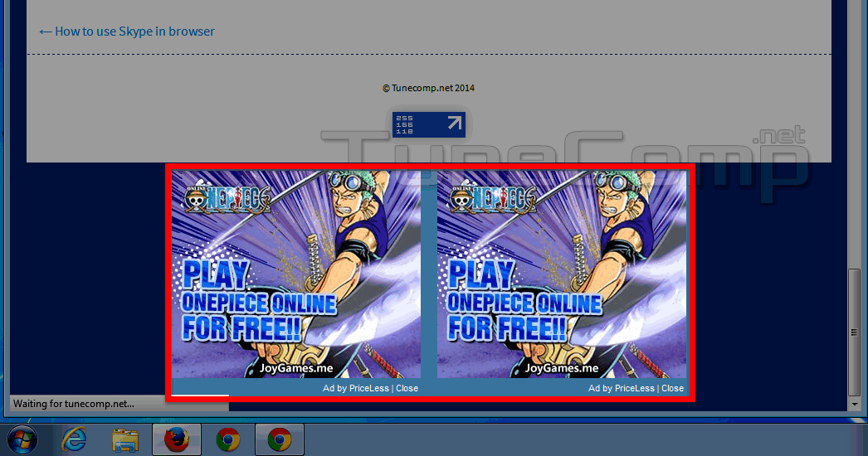Open the right One Piece Online ad banner
Viewport: 868px width, 456px height.
click(x=562, y=274)
